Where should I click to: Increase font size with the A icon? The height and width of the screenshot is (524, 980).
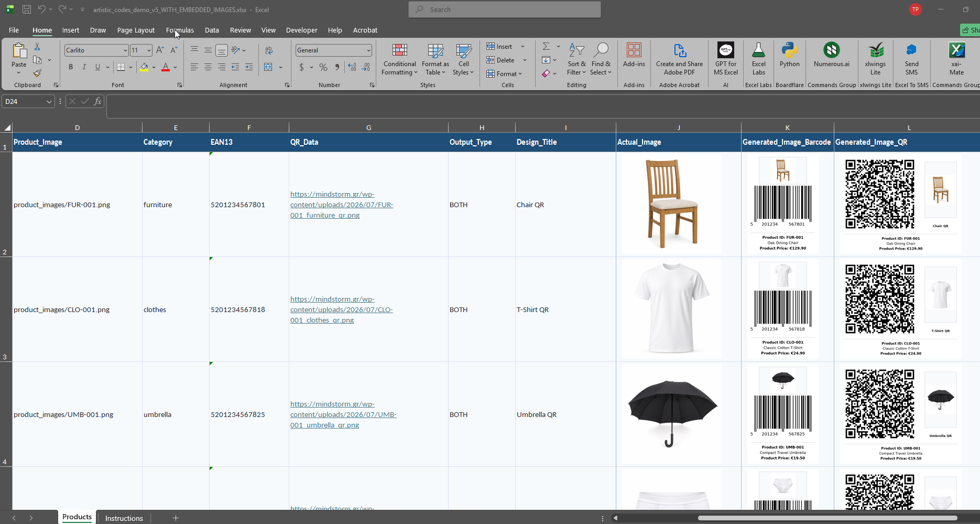point(160,50)
